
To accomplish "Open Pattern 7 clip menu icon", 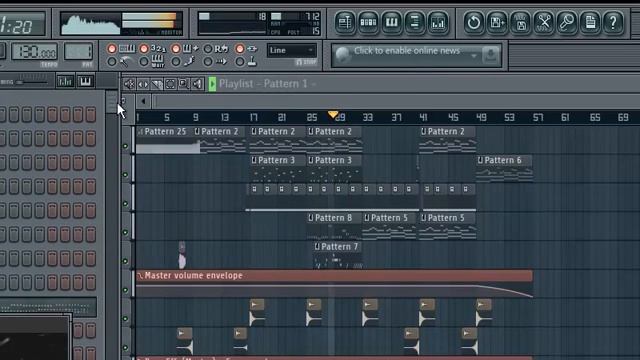I will click(317, 247).
